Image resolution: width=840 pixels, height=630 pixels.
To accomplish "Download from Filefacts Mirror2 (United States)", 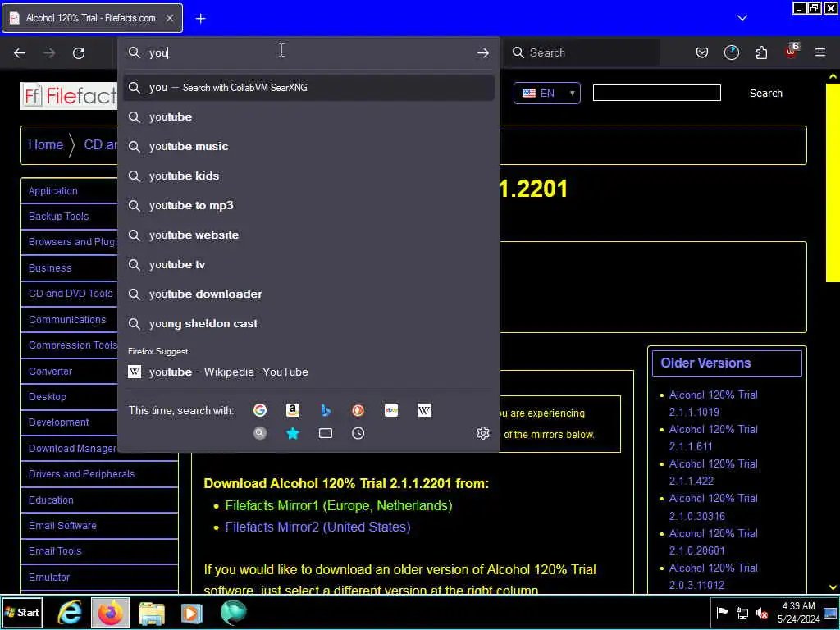I will point(317,527).
